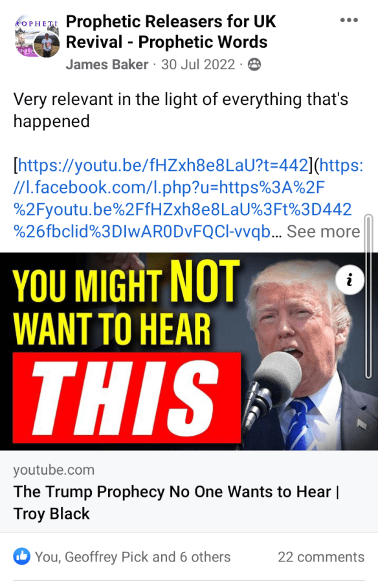378x588 pixels.
Task: Open James Baker's profile
Action: (x=107, y=65)
